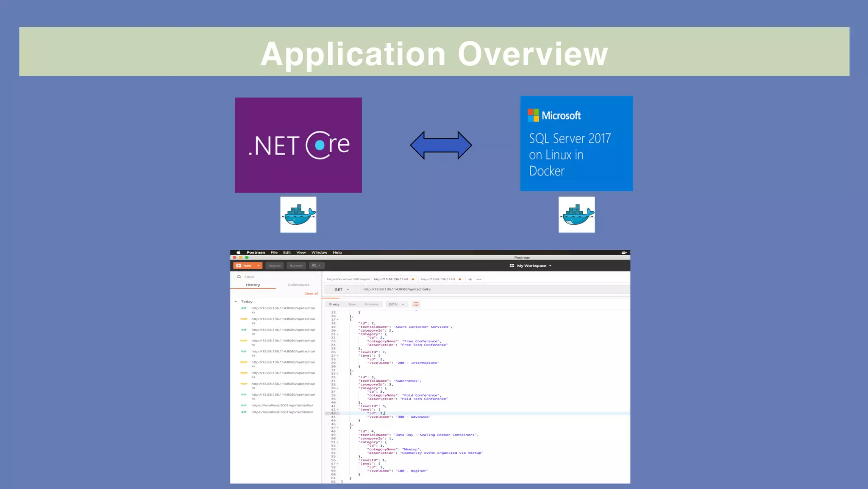Open the three-dots tab options menu
868x489 pixels.
[x=479, y=279]
